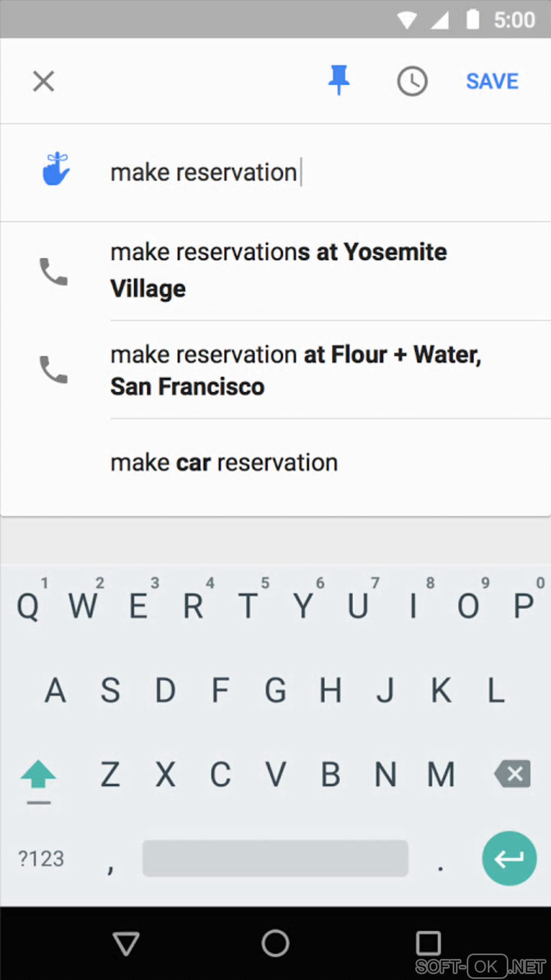Tap the Android back navigation button
This screenshot has height=980, width=551.
[126, 943]
